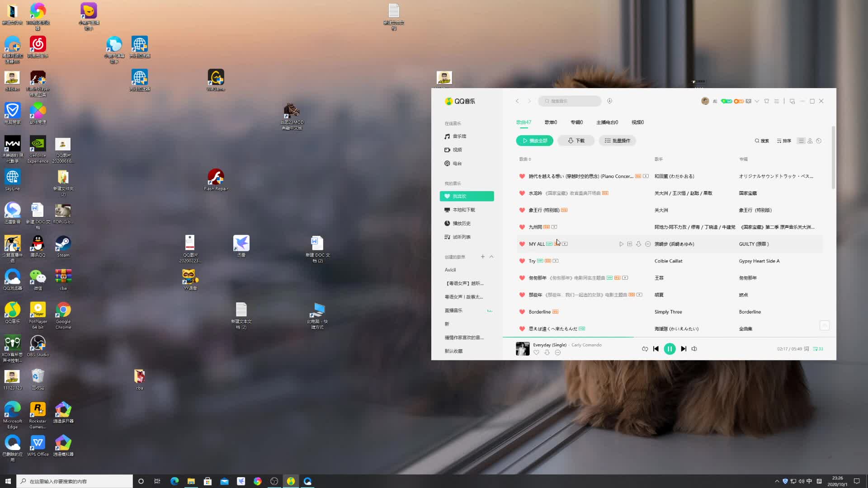Viewport: 868px width, 488px height.
Task: Expand the account dropdown arrow
Action: (757, 101)
